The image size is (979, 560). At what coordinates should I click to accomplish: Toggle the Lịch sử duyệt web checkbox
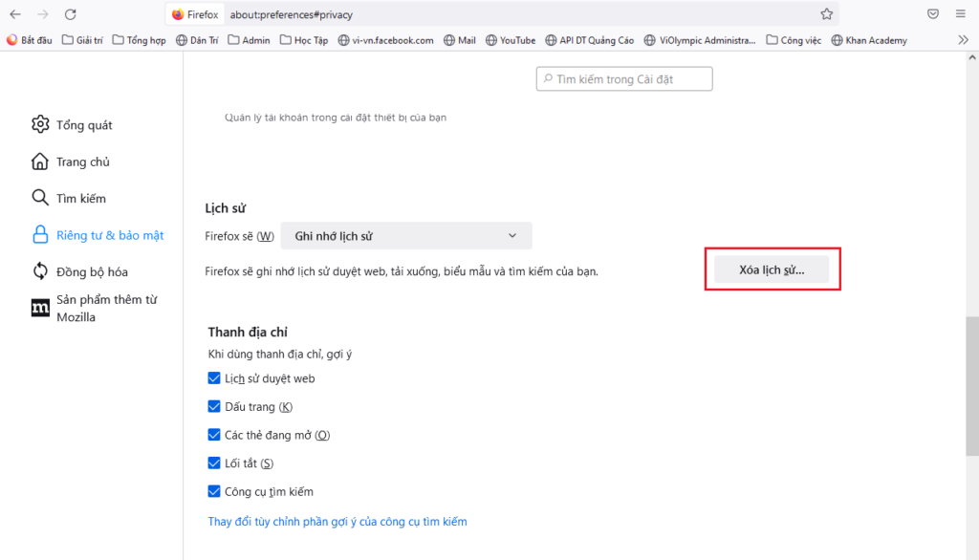(x=214, y=378)
